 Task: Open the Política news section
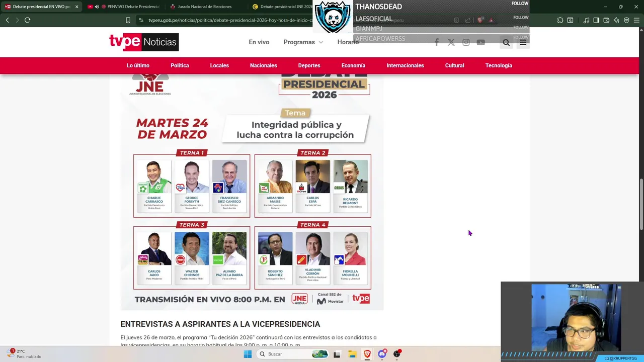click(x=180, y=65)
